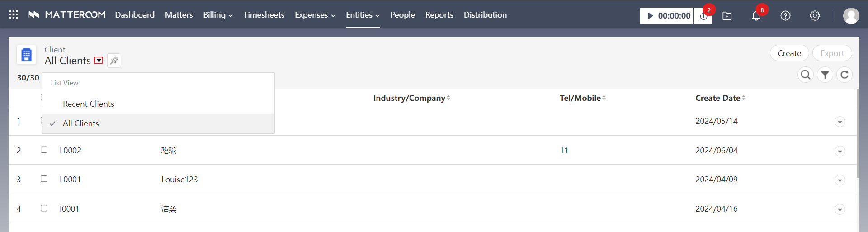Screen dimensions: 868x232
Task: Tick the checkbox for client L0002
Action: (x=44, y=150)
